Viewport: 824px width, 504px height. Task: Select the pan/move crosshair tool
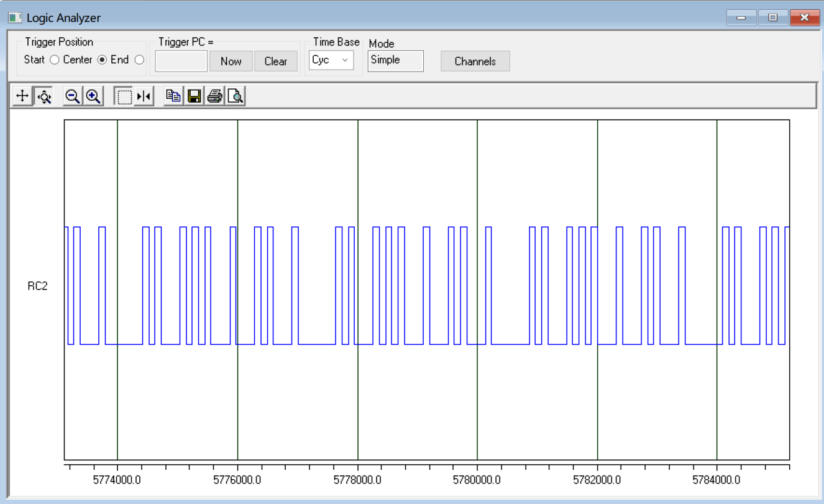[x=22, y=96]
